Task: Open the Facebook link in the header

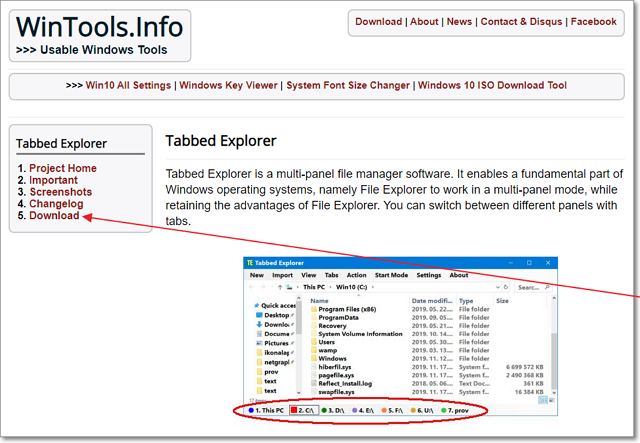Action: (593, 21)
